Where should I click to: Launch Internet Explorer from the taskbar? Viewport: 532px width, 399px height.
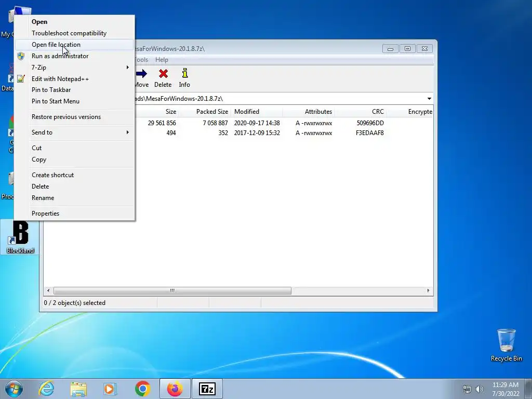click(x=46, y=389)
